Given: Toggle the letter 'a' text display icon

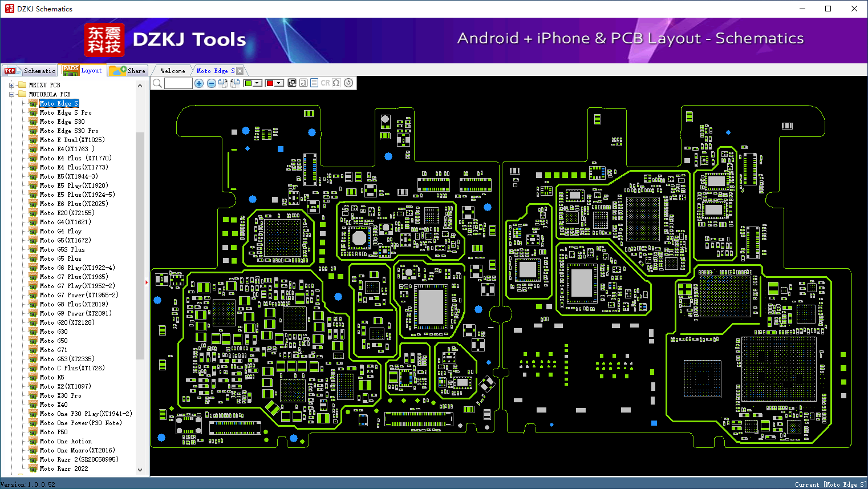Looking at the screenshot, I should coord(303,83).
